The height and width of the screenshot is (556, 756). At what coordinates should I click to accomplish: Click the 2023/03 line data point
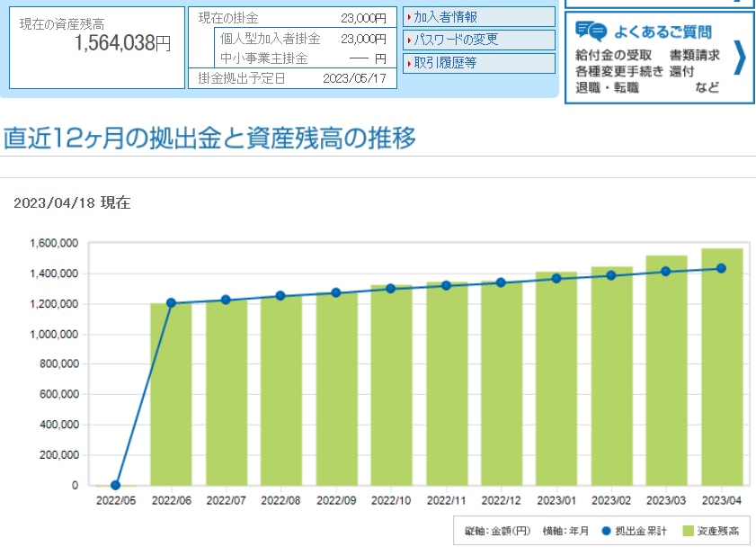tap(666, 271)
